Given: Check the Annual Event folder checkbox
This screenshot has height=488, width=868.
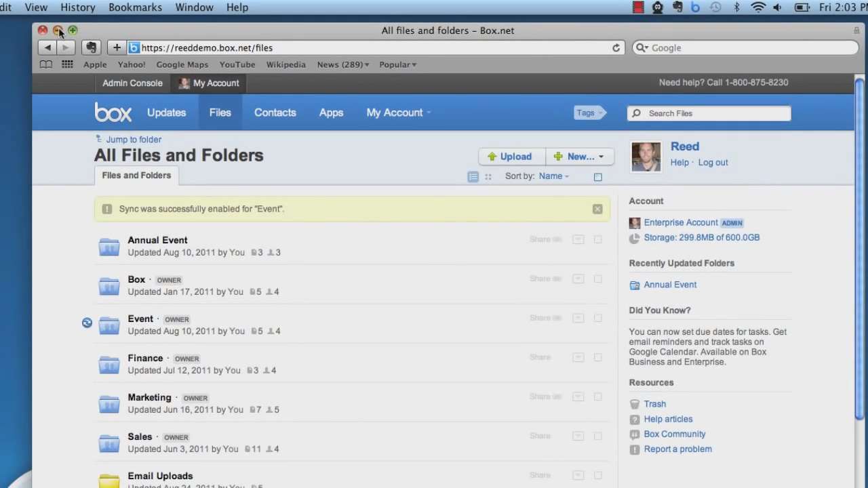Looking at the screenshot, I should coord(597,239).
